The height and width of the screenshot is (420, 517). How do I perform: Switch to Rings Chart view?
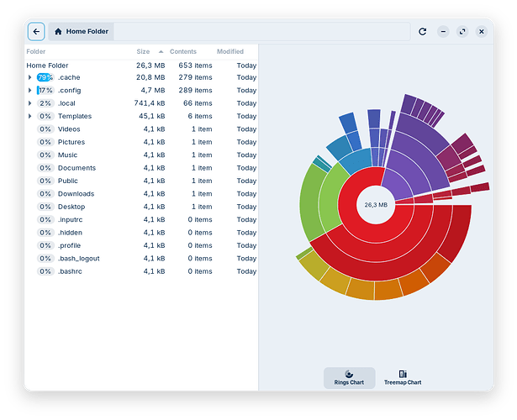(x=349, y=378)
